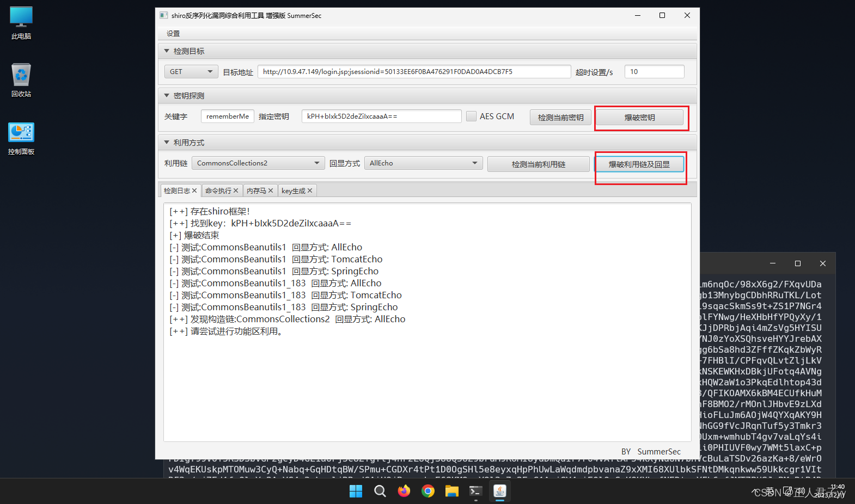855x504 pixels.
Task: Click the shiro tool window title icon
Action: pos(164,15)
